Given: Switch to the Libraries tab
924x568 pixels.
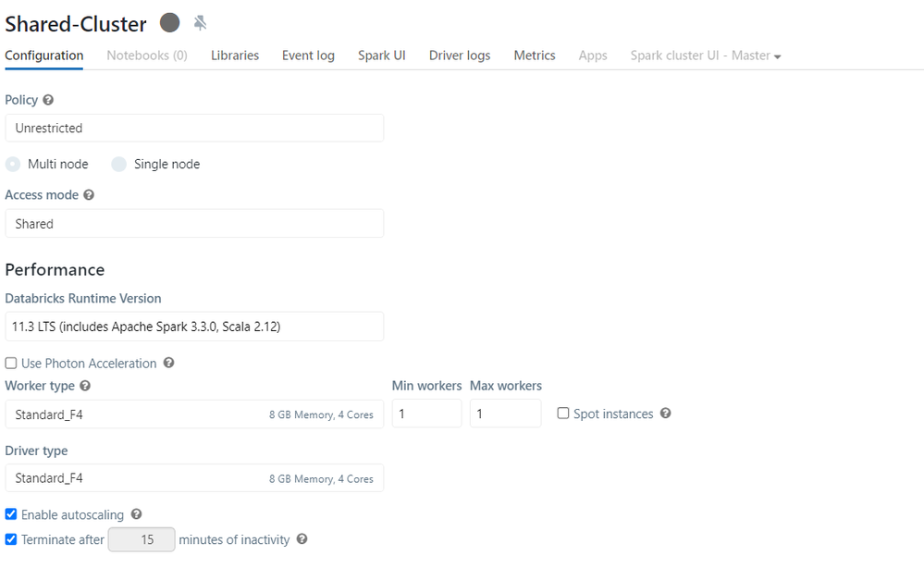Looking at the screenshot, I should (x=235, y=56).
